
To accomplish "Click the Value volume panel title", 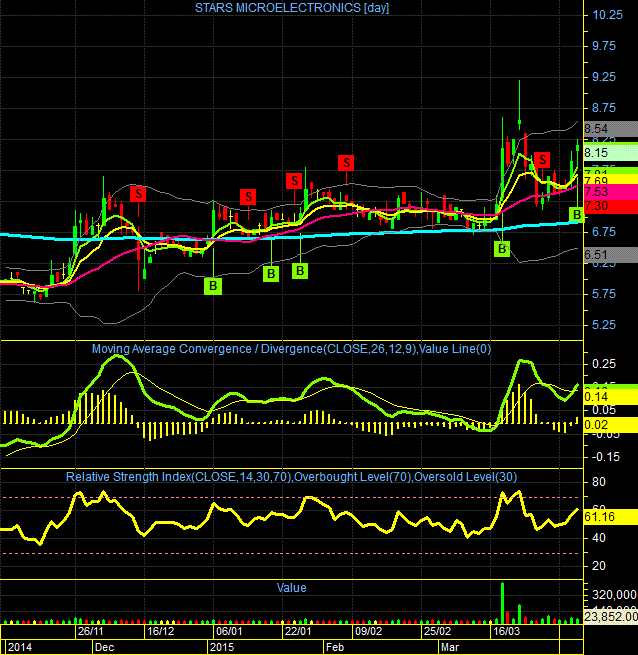I will pyautogui.click(x=291, y=588).
